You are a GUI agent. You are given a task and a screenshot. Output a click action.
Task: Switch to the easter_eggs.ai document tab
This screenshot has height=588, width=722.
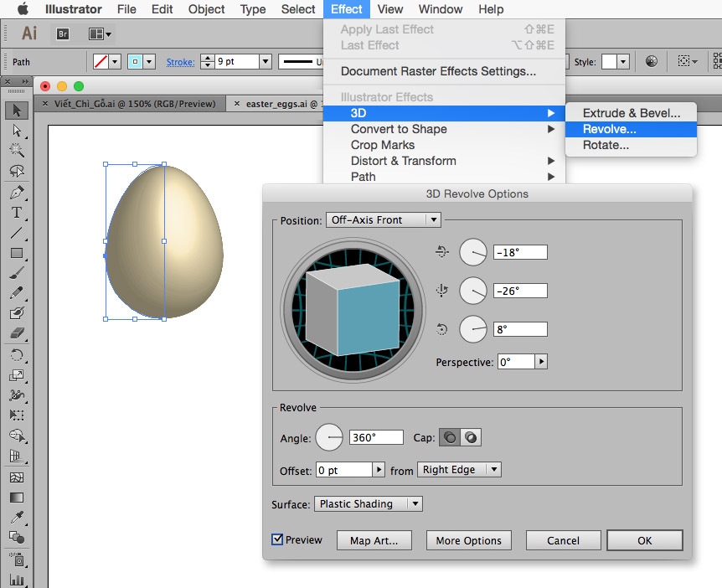(279, 104)
